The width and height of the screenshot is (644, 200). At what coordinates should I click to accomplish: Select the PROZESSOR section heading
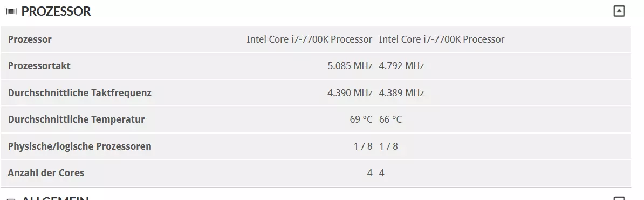point(56,11)
